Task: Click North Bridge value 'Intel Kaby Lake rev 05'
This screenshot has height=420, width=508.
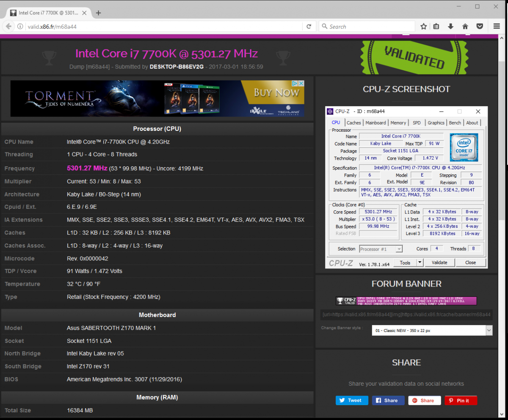Action: pos(95,354)
